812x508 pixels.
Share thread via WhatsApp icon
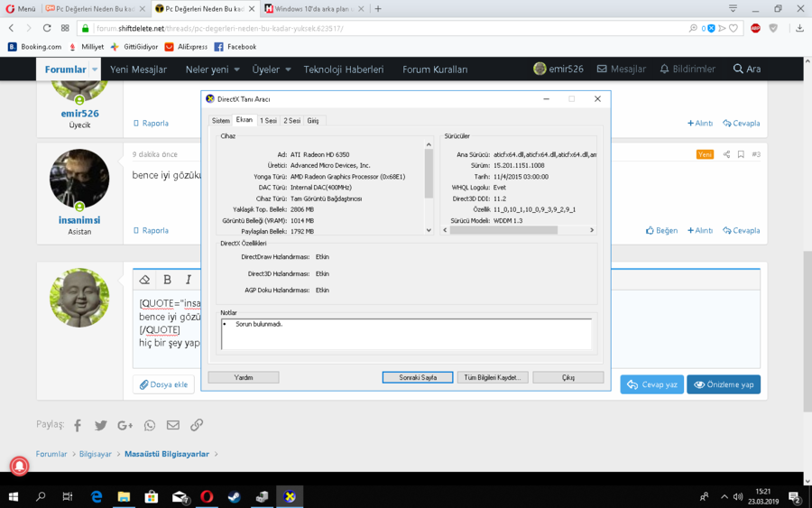[150, 425]
